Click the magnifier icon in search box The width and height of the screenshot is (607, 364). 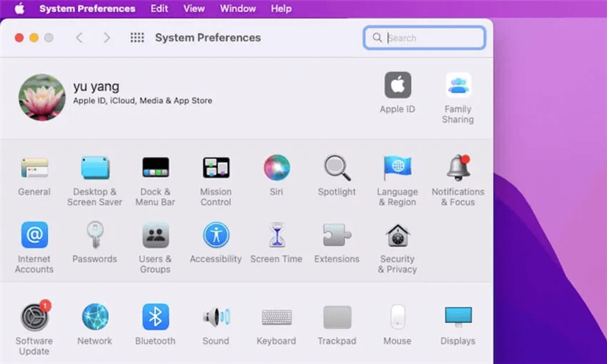tap(377, 38)
